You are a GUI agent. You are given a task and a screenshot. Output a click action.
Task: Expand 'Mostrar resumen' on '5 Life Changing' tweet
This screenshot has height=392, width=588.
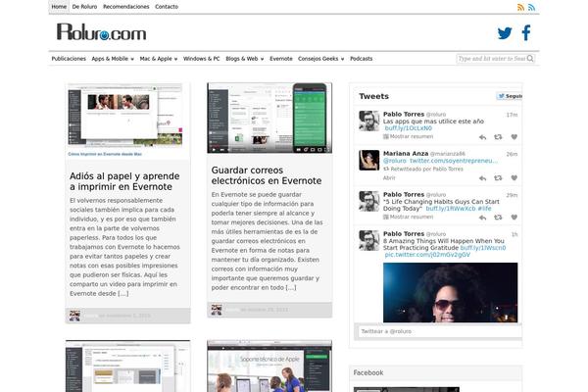pyautogui.click(x=408, y=217)
